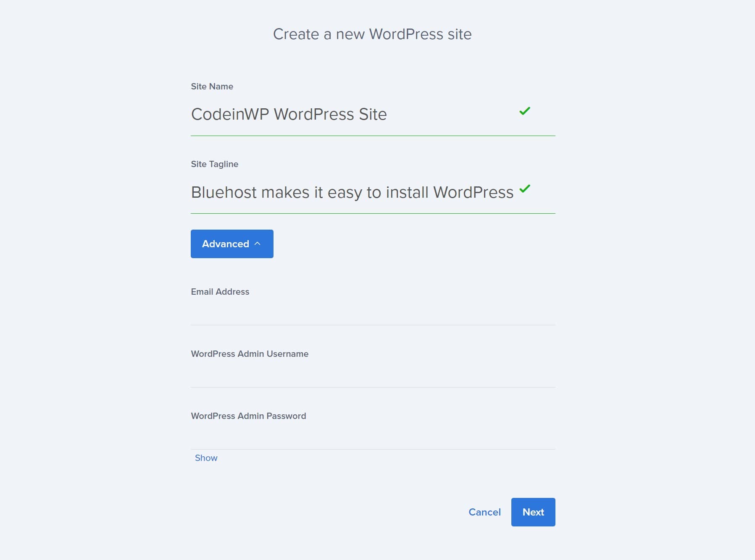This screenshot has height=560, width=755.
Task: Click the Site Name field label
Action: (212, 86)
